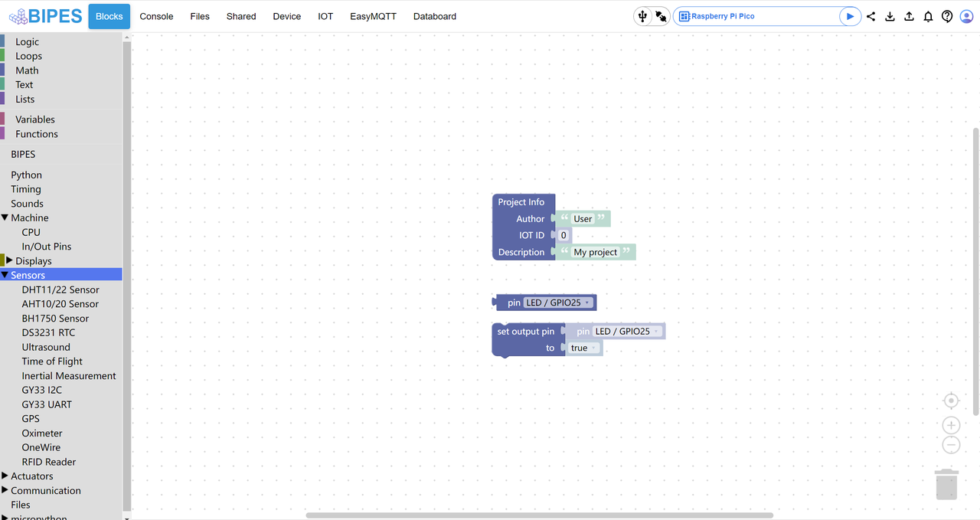This screenshot has height=520, width=980.
Task: Click the BIPES logo
Action: (x=45, y=16)
